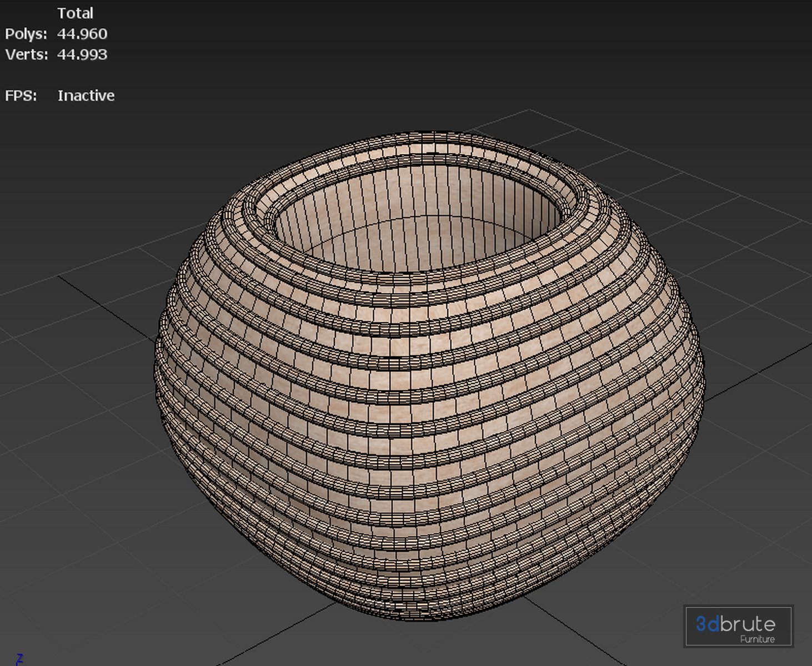Select the Polys count value 44.960
This screenshot has width=812, height=666.
tap(82, 34)
